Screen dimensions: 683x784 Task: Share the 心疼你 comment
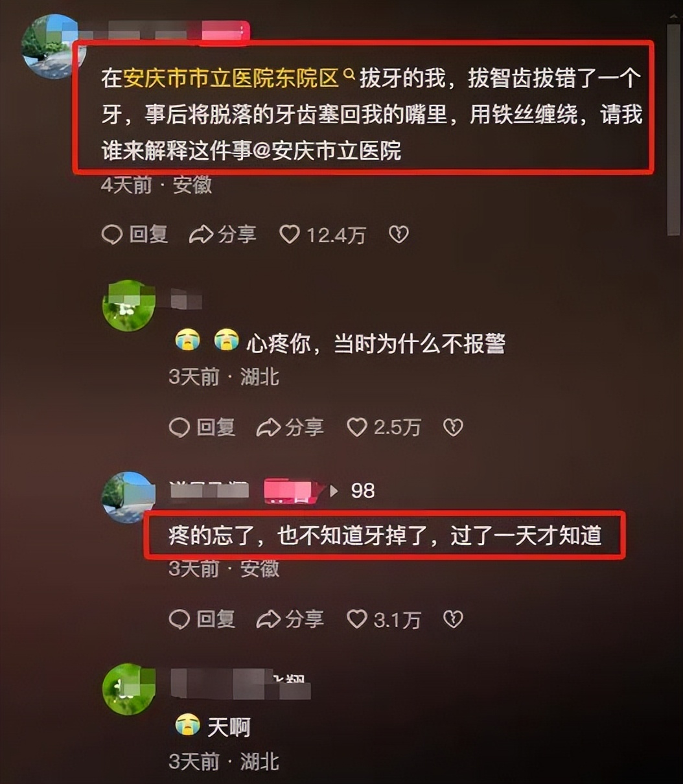tap(290, 427)
